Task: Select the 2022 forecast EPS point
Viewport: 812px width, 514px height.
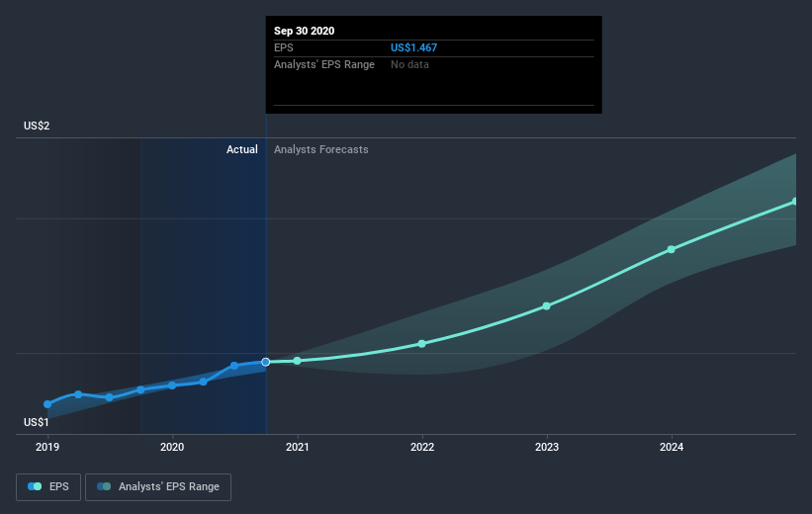Action: [422, 344]
